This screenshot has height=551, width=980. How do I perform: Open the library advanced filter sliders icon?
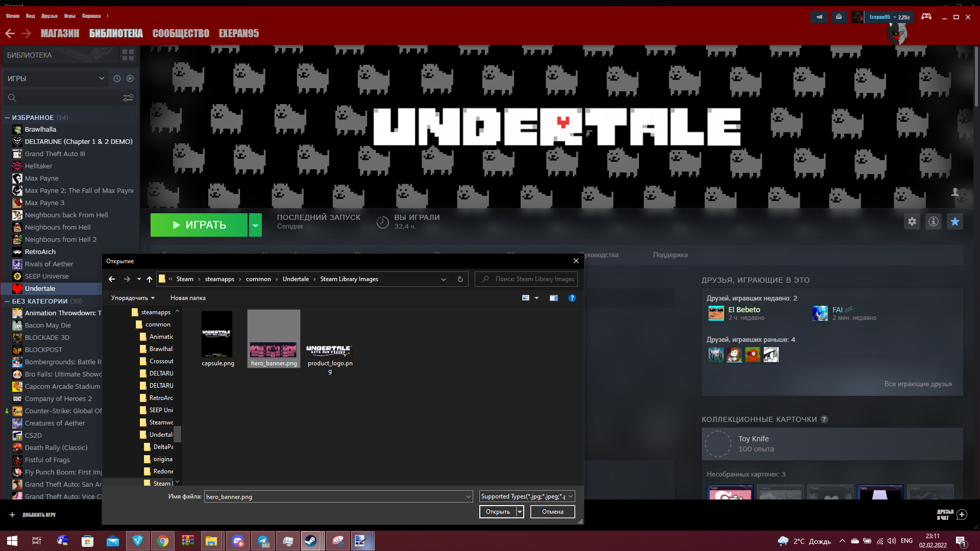click(128, 97)
